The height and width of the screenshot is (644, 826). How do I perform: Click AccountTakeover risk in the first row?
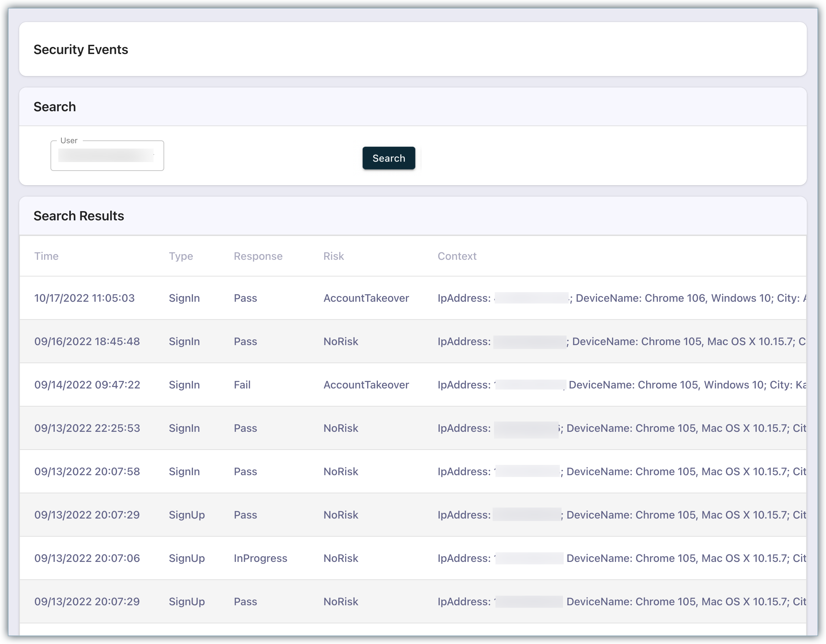(x=366, y=298)
